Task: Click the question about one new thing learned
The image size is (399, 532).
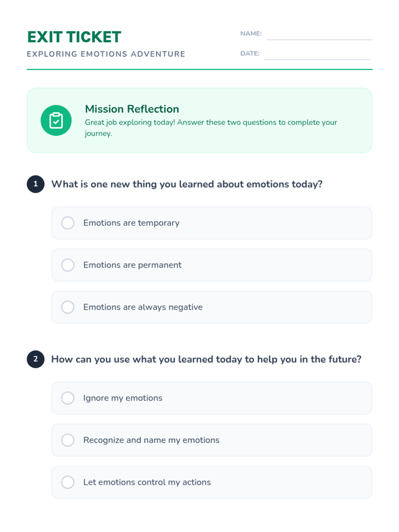Action: [187, 184]
